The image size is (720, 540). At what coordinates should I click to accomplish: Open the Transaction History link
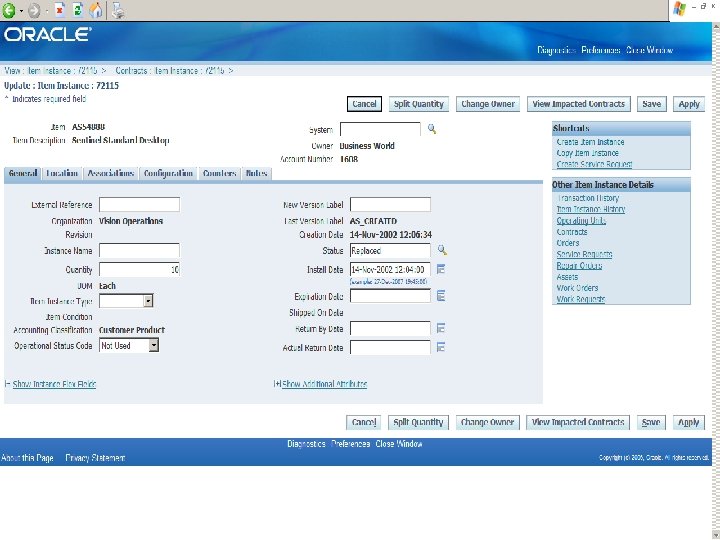(588, 198)
